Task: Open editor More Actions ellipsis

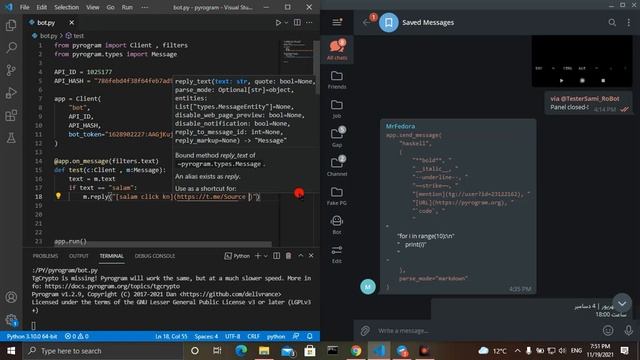Action: pos(309,22)
